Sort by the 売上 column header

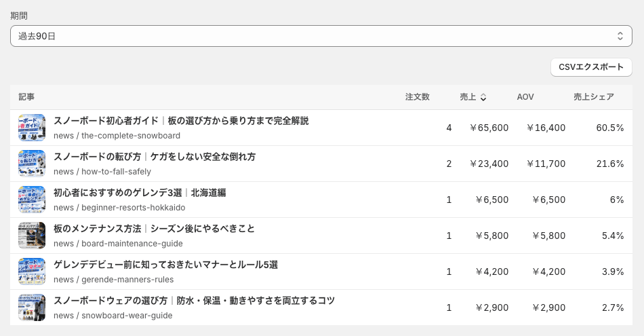[x=472, y=97]
